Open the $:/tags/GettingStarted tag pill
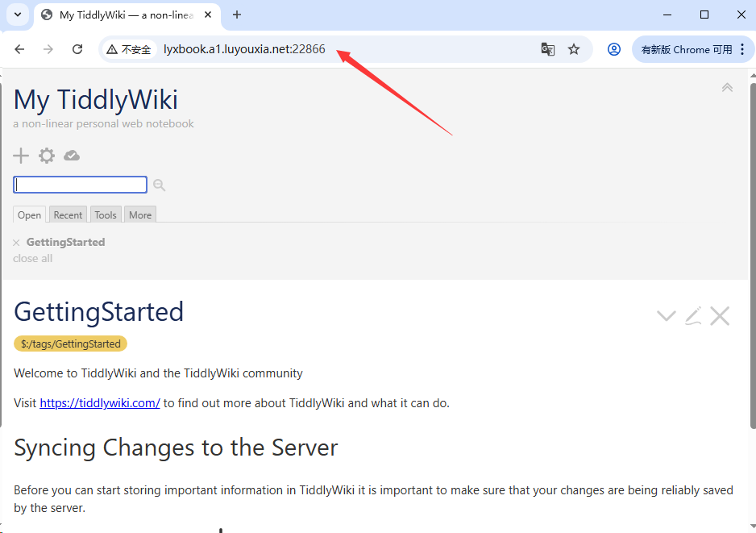 coord(70,344)
